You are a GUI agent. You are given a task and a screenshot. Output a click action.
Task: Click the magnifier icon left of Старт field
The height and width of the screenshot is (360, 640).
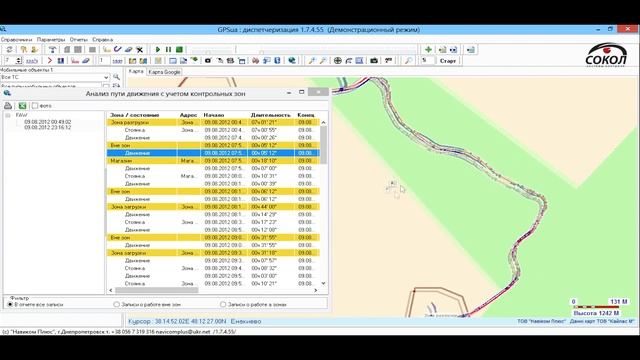(x=408, y=60)
